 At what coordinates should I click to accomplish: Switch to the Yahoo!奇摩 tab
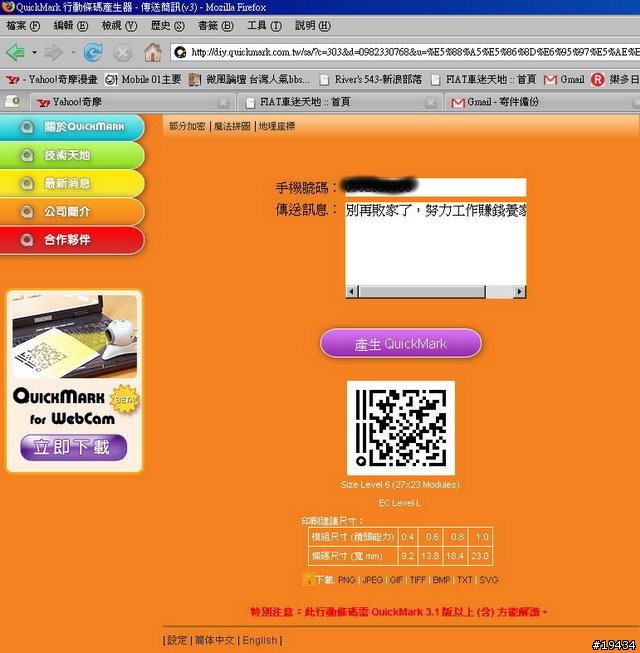[x=131, y=102]
